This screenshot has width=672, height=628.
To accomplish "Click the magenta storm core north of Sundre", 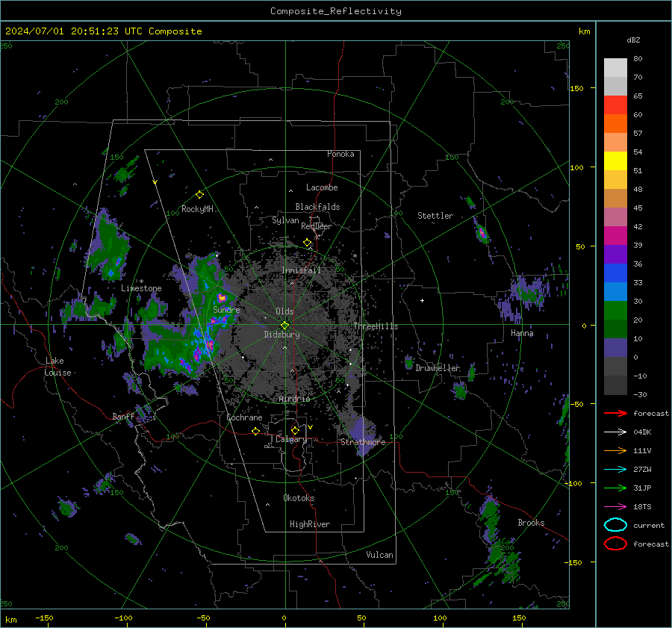I will 221,297.
